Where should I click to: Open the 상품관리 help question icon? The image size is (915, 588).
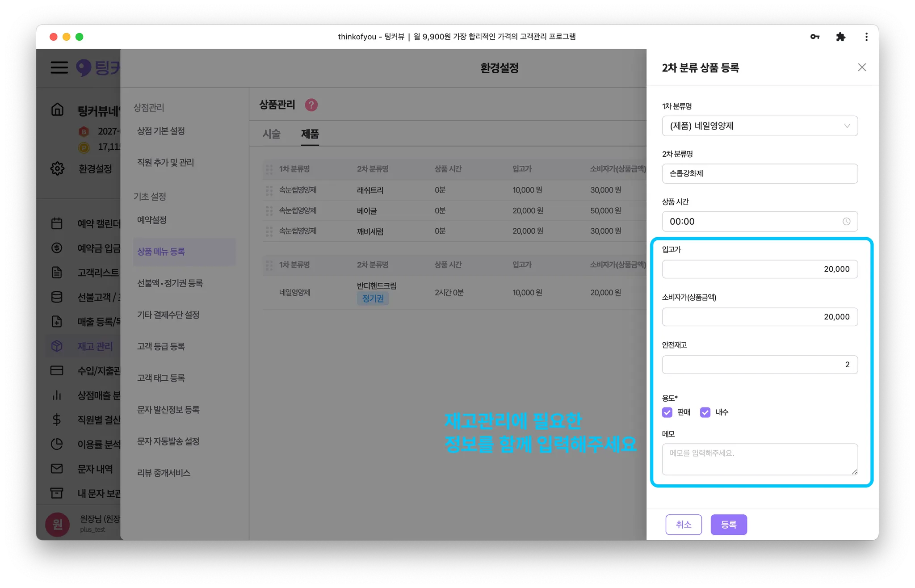point(311,105)
